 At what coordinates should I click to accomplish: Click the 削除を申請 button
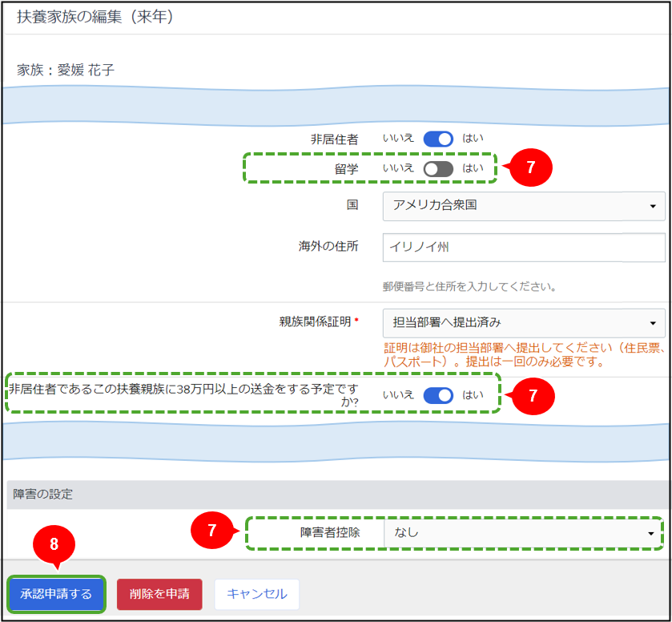click(x=159, y=594)
